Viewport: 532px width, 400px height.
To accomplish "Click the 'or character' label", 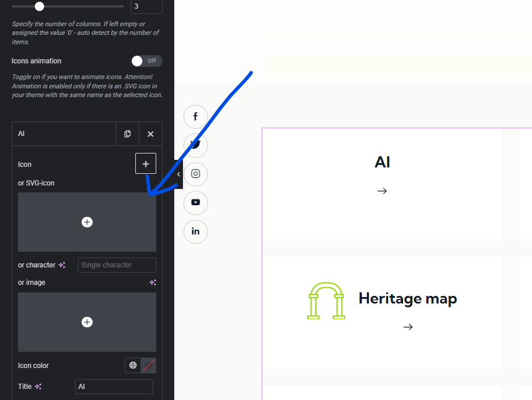I will (37, 265).
